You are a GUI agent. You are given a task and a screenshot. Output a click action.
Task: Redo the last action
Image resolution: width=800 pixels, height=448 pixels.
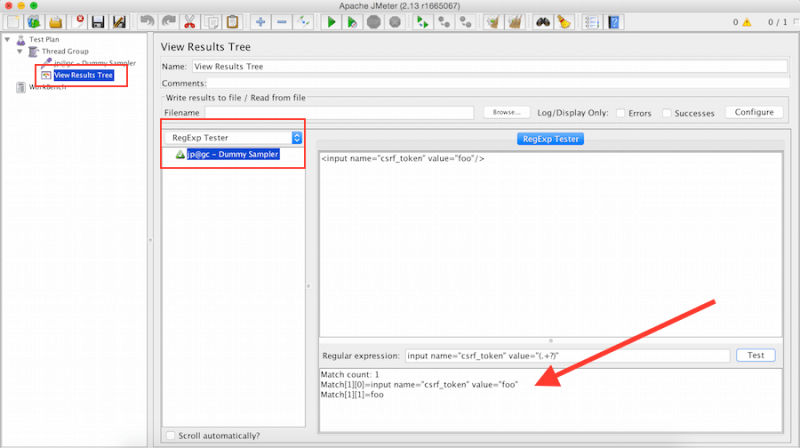168,22
